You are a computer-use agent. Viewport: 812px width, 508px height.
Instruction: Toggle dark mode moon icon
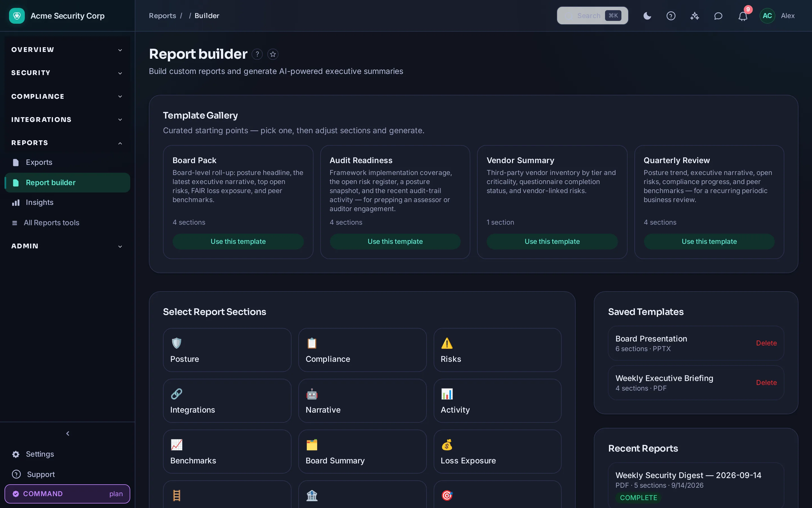[647, 16]
